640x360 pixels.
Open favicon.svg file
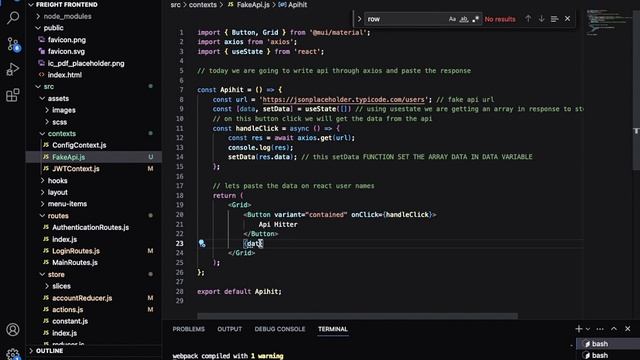(x=66, y=51)
